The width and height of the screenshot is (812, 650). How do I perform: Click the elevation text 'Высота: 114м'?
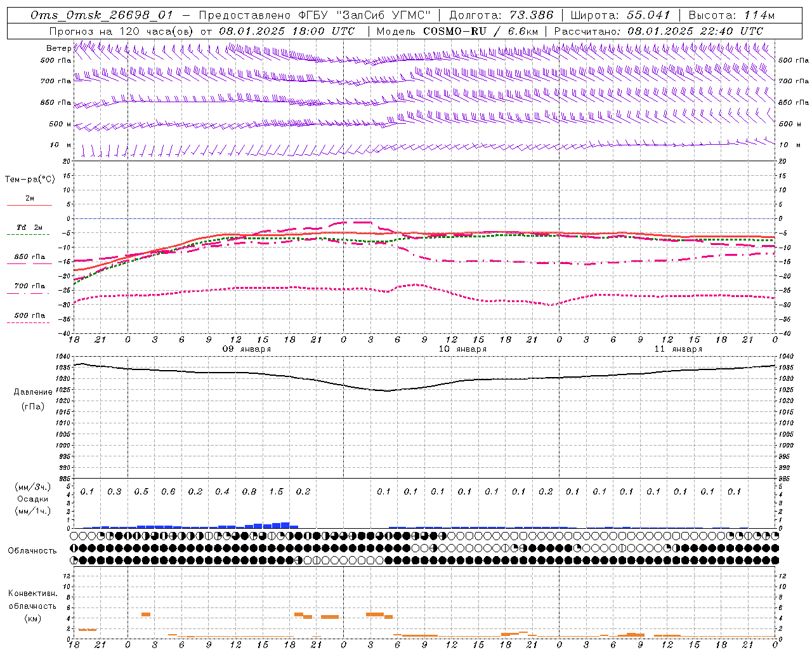pos(731,15)
